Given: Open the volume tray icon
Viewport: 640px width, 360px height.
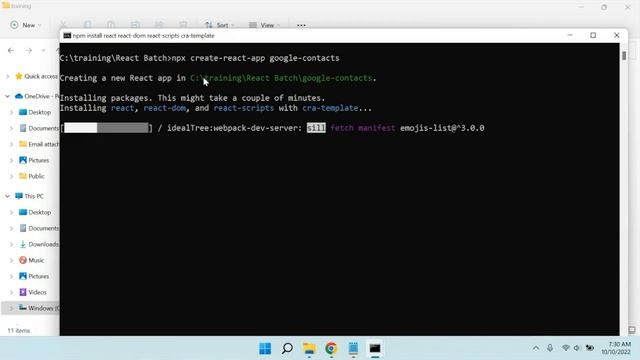Looking at the screenshot, I should (577, 348).
